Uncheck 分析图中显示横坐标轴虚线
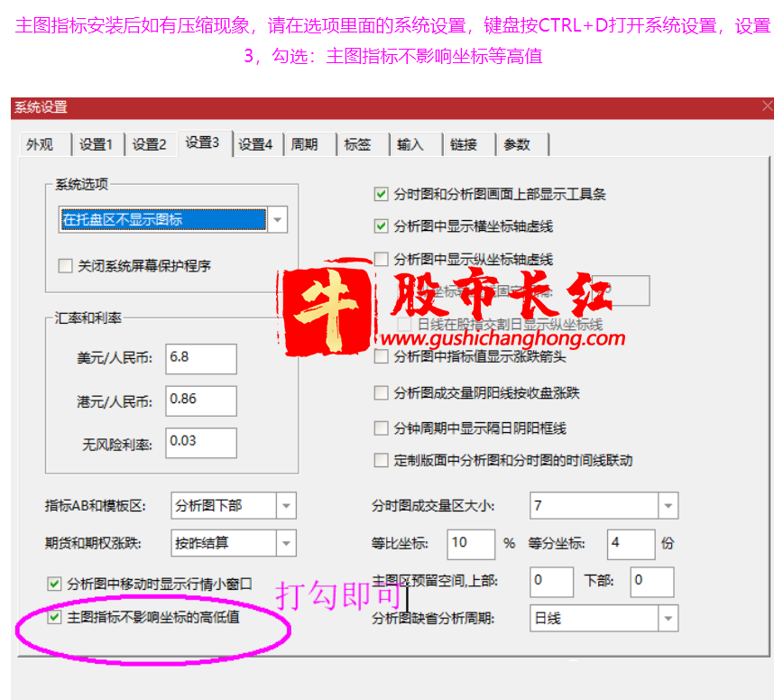Viewport: 774px width, 700px height. [381, 226]
